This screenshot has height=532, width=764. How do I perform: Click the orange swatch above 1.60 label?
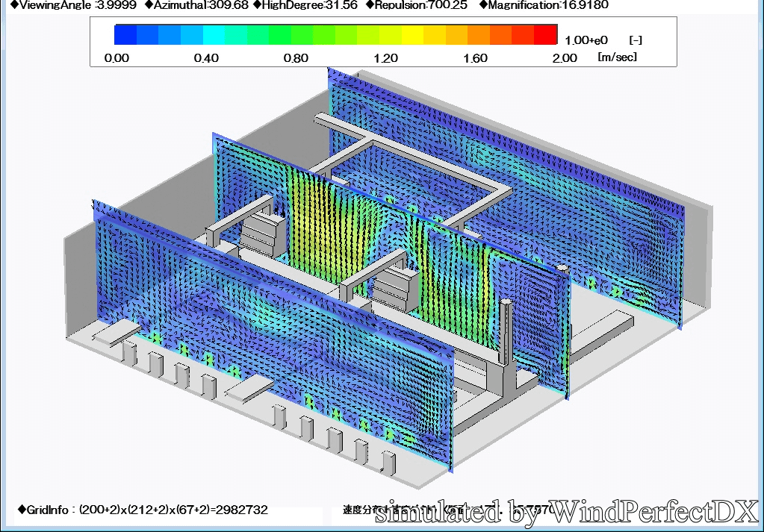tap(478, 34)
